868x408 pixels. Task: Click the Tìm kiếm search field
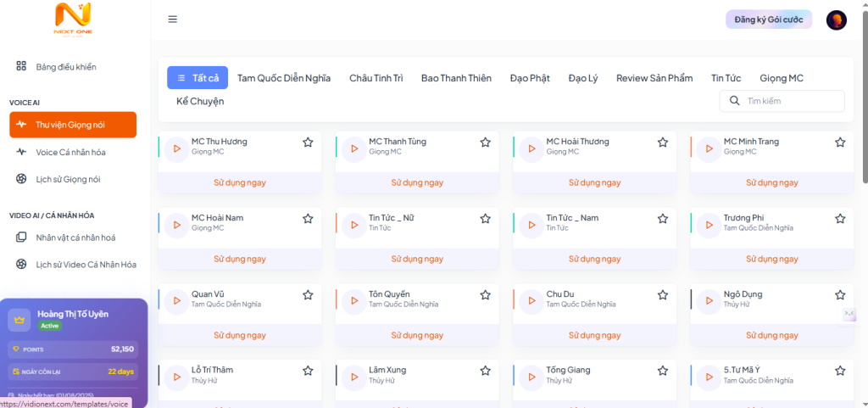792,101
